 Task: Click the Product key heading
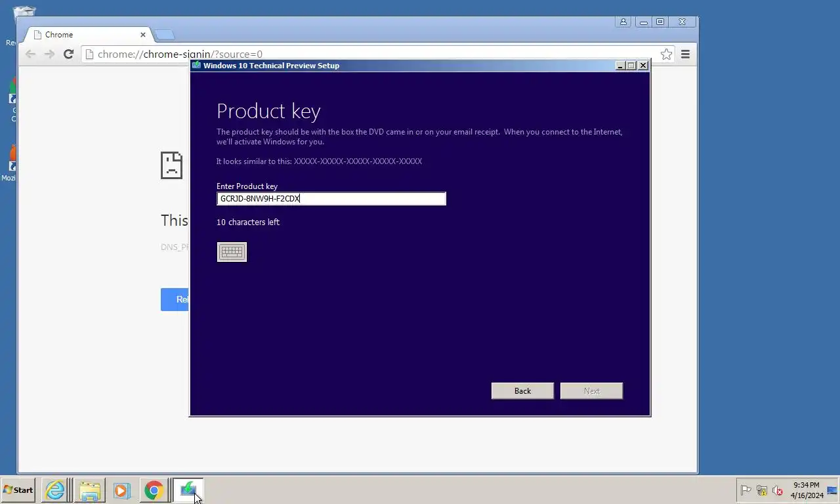pos(268,111)
